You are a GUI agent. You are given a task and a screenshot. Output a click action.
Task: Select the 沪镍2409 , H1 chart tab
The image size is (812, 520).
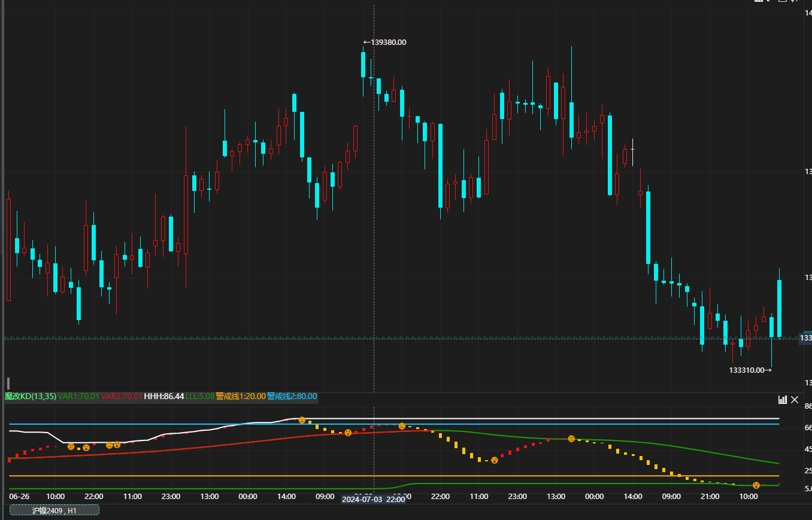54,510
